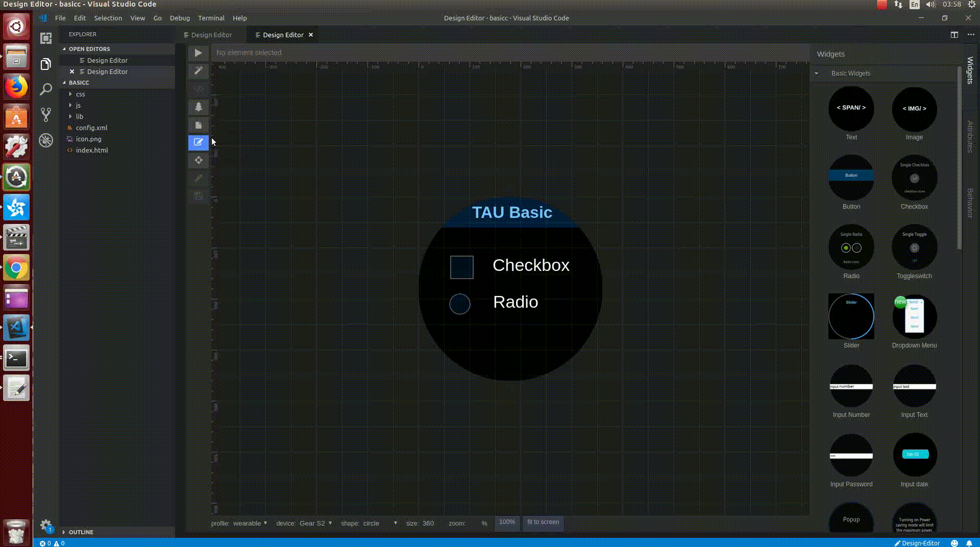
Task: Expand the css folder
Action: [x=80, y=94]
